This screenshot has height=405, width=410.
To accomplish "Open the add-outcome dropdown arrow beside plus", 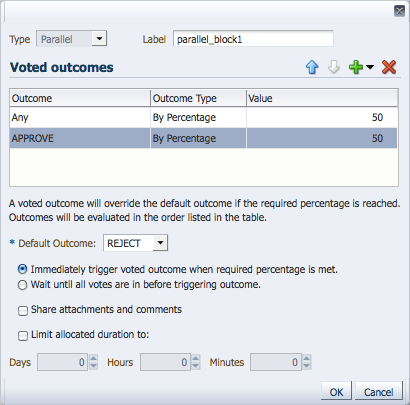I will pyautogui.click(x=370, y=67).
